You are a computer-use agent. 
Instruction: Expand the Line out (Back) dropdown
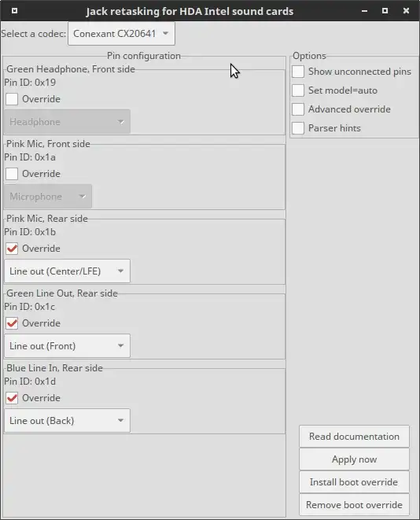(x=67, y=421)
